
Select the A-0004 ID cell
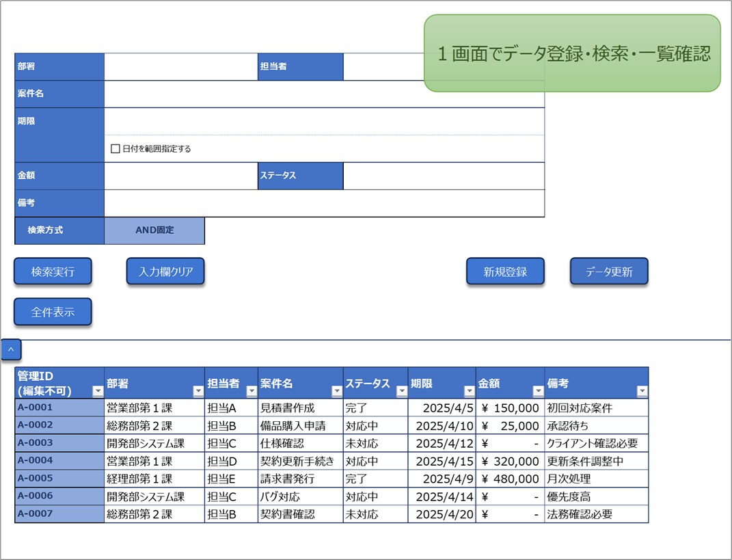coord(59,461)
